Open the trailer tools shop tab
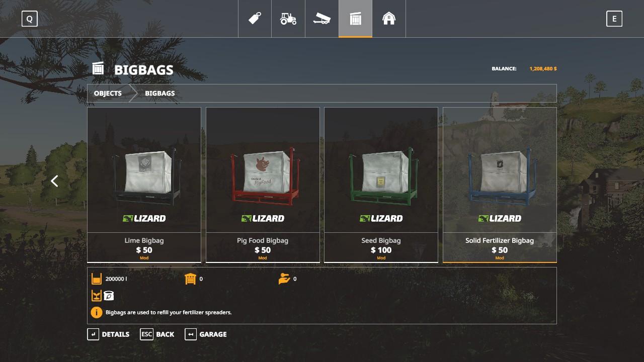The height and width of the screenshot is (362, 644). point(321,19)
